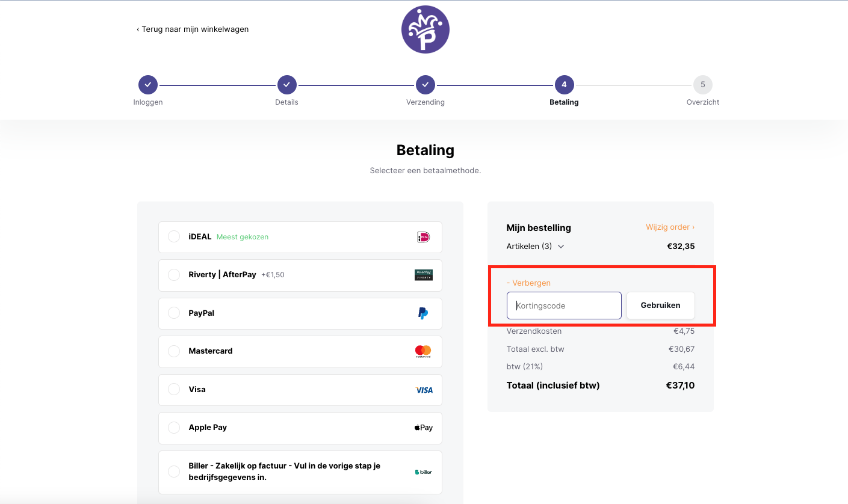Click the Betaling step label
Image resolution: width=848 pixels, height=504 pixels.
click(x=564, y=102)
